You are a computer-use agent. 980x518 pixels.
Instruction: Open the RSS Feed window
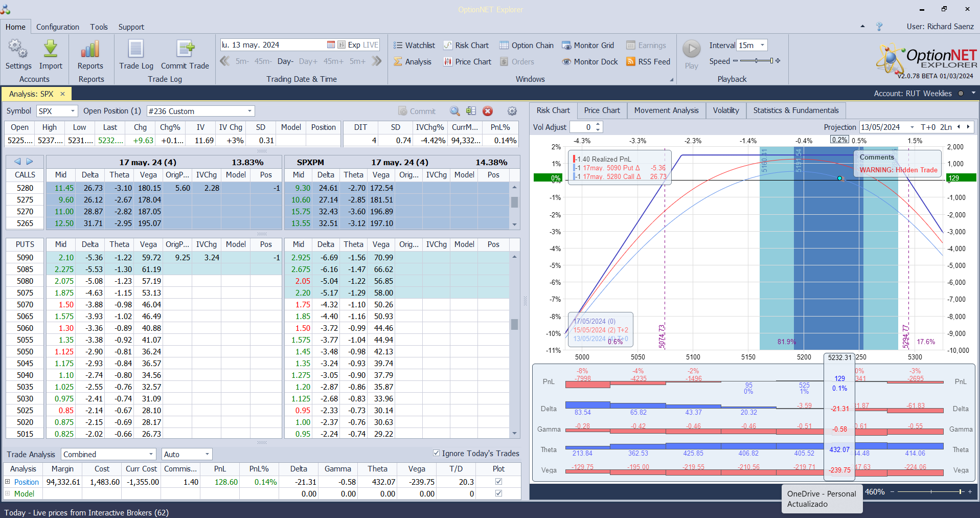(x=648, y=62)
